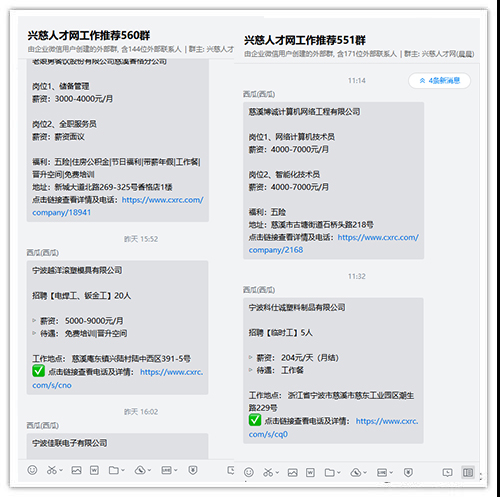Click shield icon in 551群 toolbar
Viewport: 500px width, 497px height.
[x=408, y=472]
